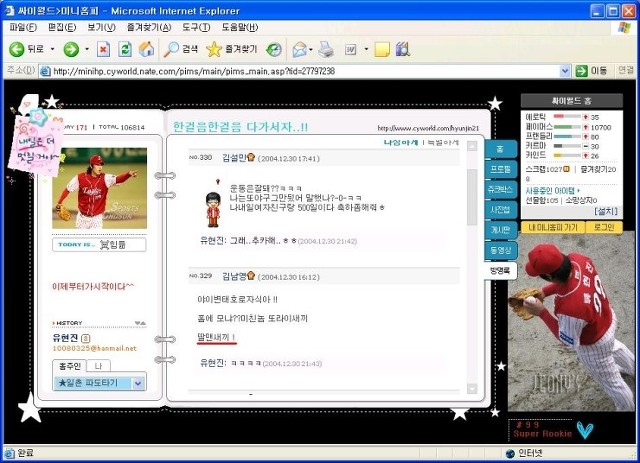The image size is (640, 463).
Task: Select the 사진첩 tab
Action: [500, 210]
